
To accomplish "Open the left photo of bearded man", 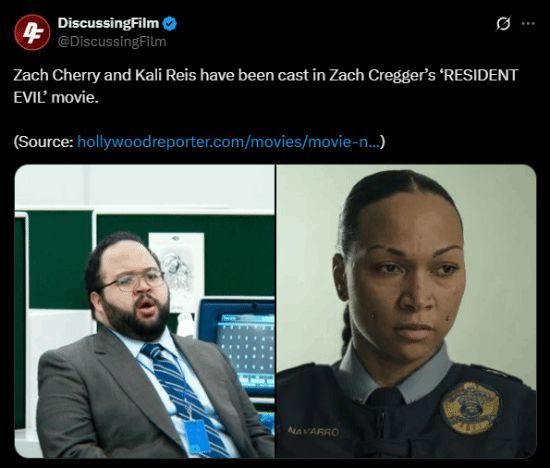I will (x=145, y=311).
